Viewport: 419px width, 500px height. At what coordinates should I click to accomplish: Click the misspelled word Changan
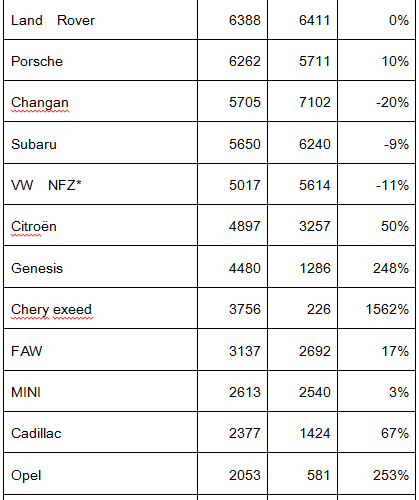pyautogui.click(x=40, y=102)
